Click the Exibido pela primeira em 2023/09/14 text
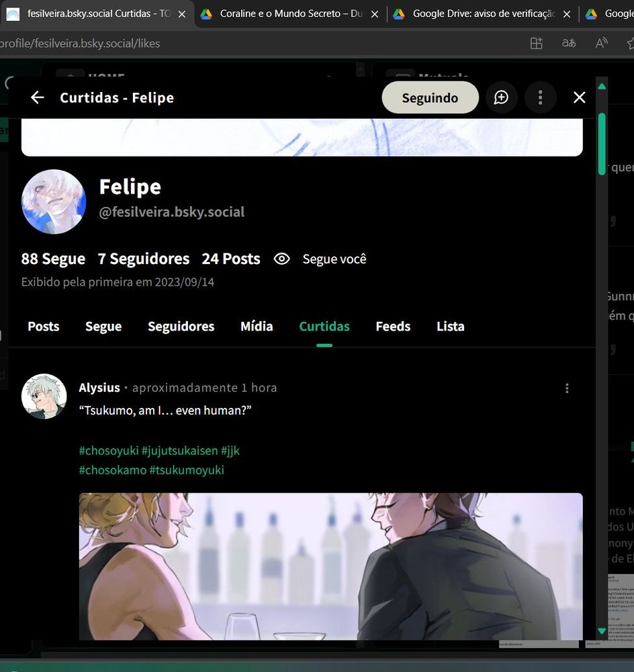The height and width of the screenshot is (672, 634). point(118,282)
